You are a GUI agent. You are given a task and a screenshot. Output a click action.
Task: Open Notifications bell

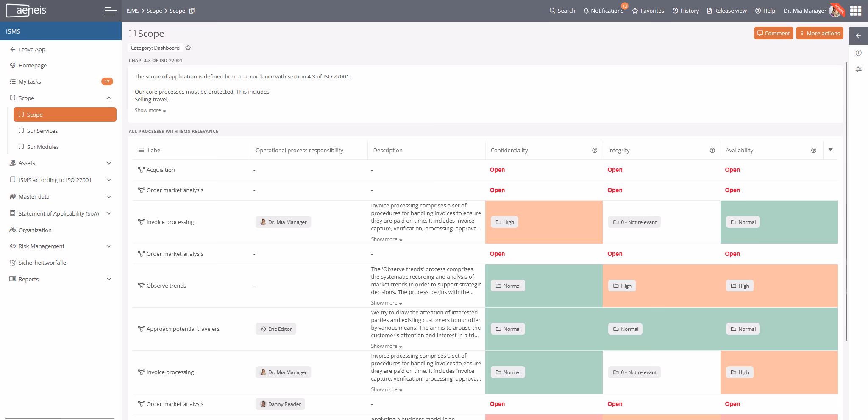point(603,11)
